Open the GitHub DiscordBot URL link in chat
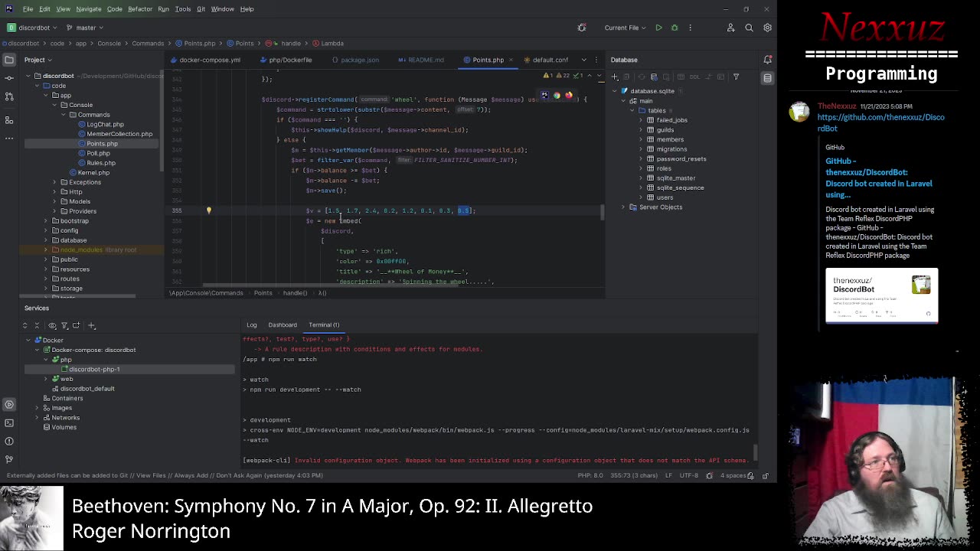Viewport: 980px width, 551px height. [880, 122]
